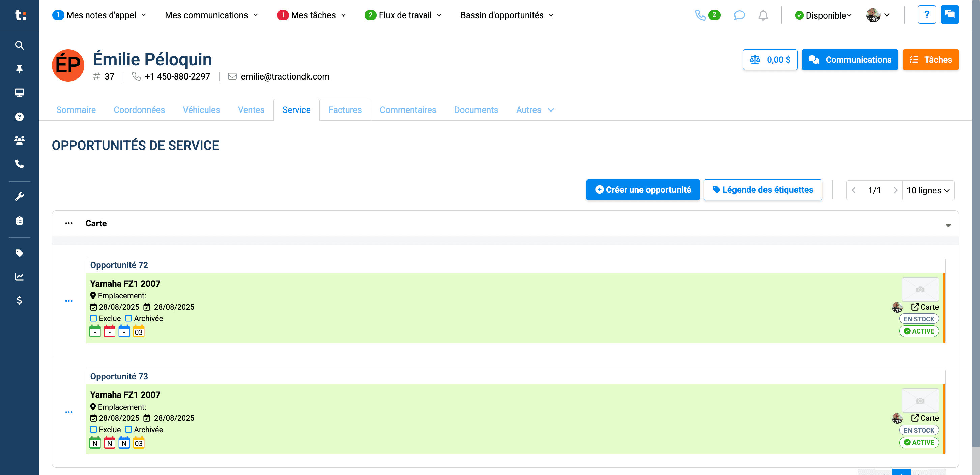Click the photo placeholder in Opportunité 73
The width and height of the screenshot is (980, 475).
point(920,401)
